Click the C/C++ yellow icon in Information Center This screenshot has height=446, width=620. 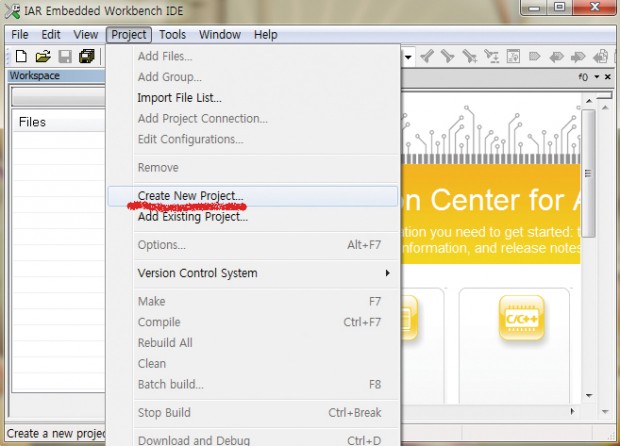click(522, 318)
